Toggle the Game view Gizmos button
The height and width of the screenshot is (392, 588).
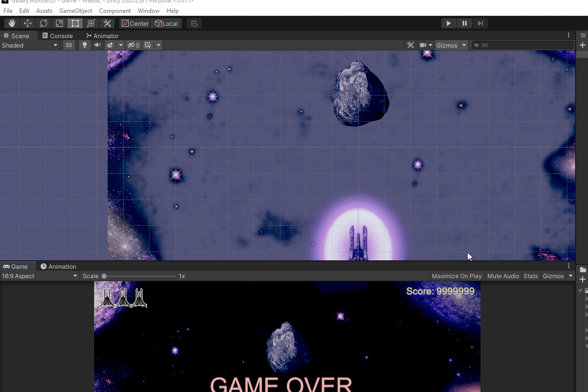[553, 276]
